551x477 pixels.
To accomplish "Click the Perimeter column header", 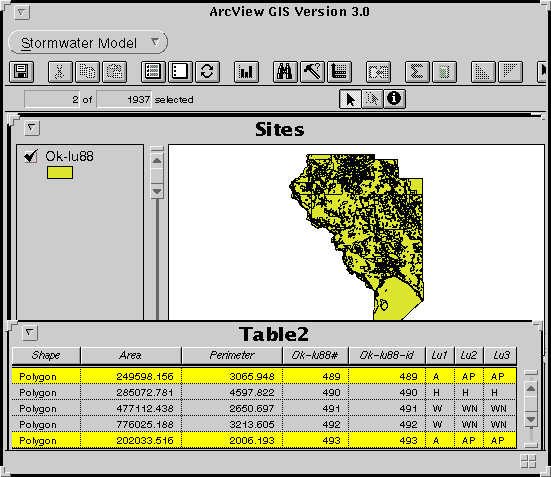I will point(232,355).
